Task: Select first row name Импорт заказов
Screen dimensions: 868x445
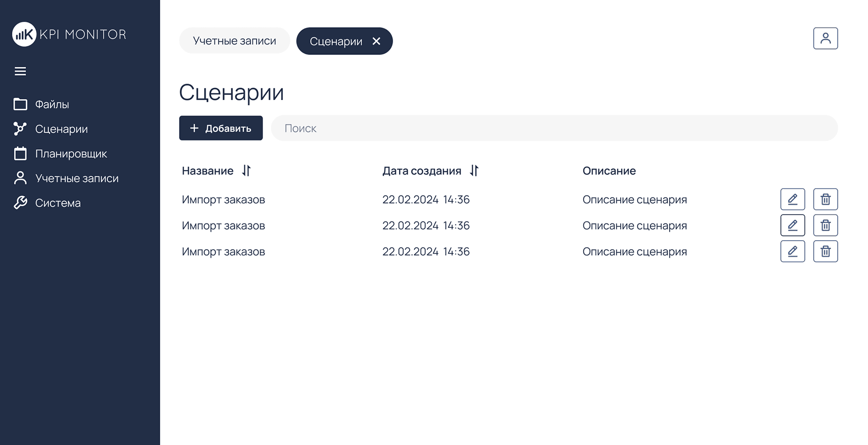Action: pyautogui.click(x=224, y=199)
